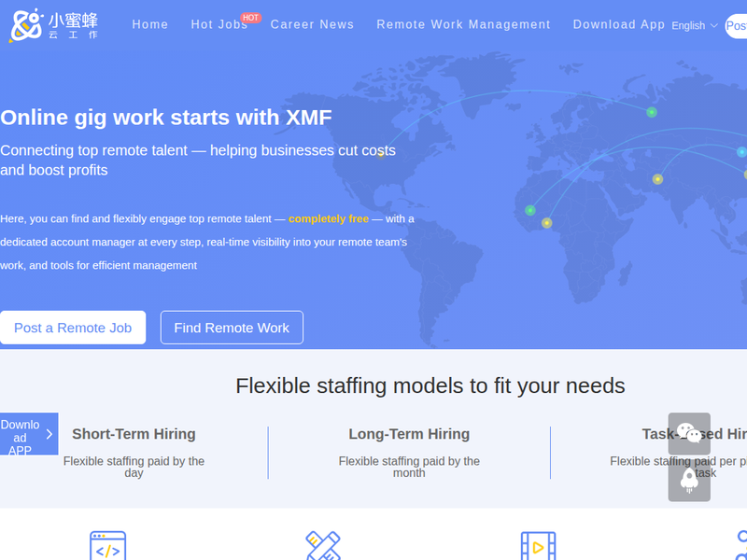Select Download App in the navbar
This screenshot has height=560, width=747.
[x=619, y=25]
